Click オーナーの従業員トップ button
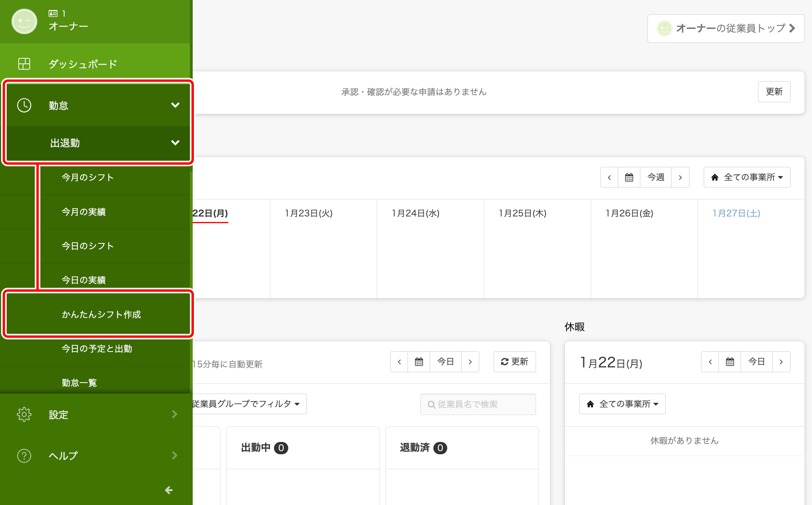812x505 pixels. [x=726, y=29]
